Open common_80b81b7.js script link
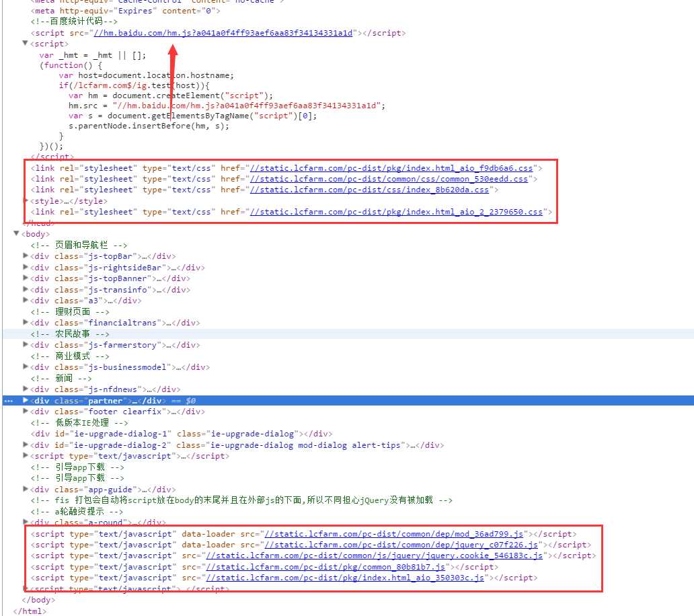The width and height of the screenshot is (694, 616). (x=325, y=567)
